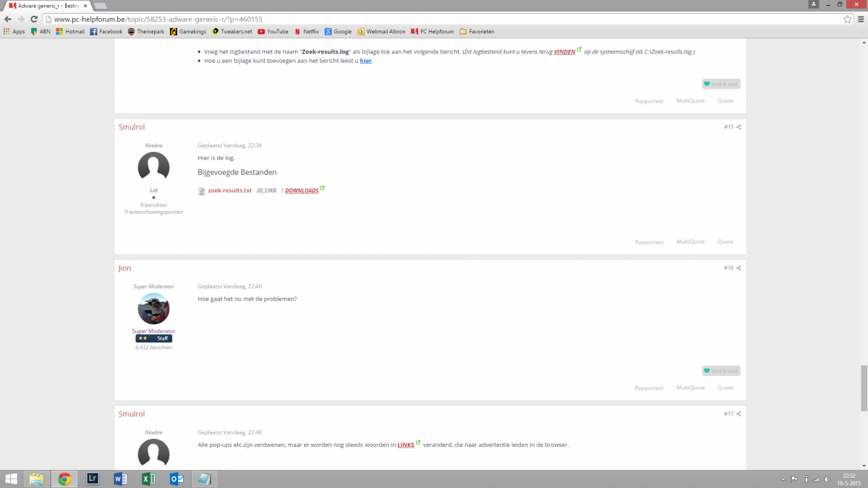
Task: Click the zoek-results.txt file icon
Action: click(x=202, y=191)
